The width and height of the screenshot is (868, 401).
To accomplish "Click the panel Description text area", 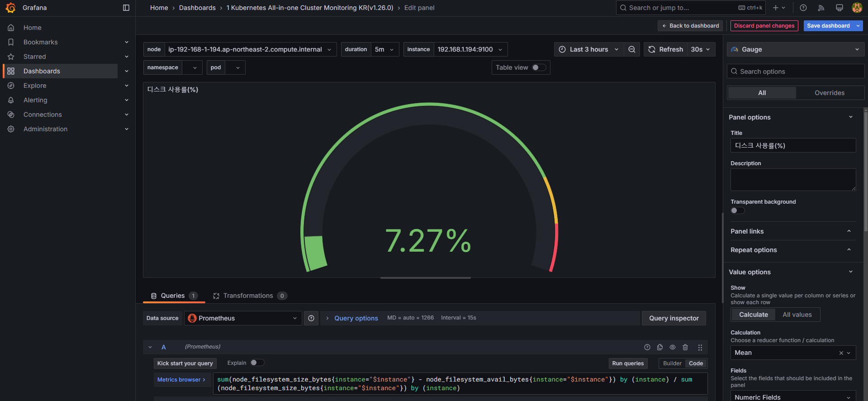I will [793, 180].
